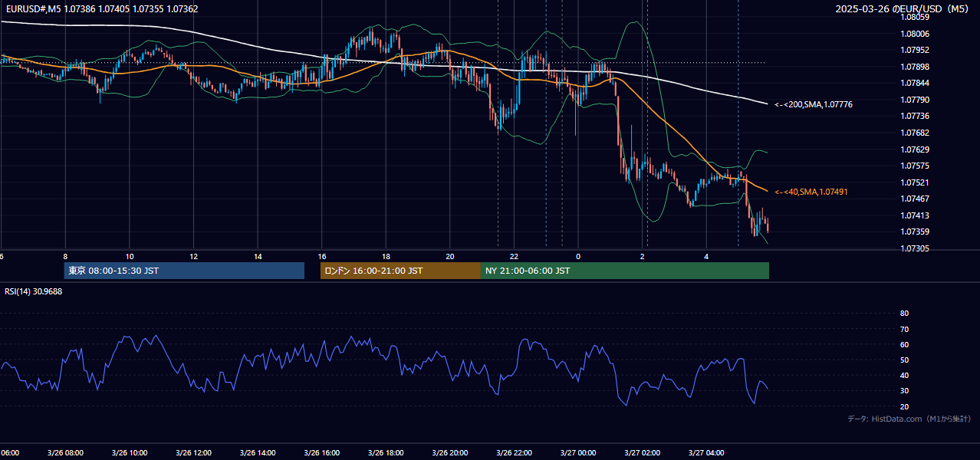This screenshot has height=460, width=980.
Task: Click the 3/26 16:00 date label
Action: (322, 453)
